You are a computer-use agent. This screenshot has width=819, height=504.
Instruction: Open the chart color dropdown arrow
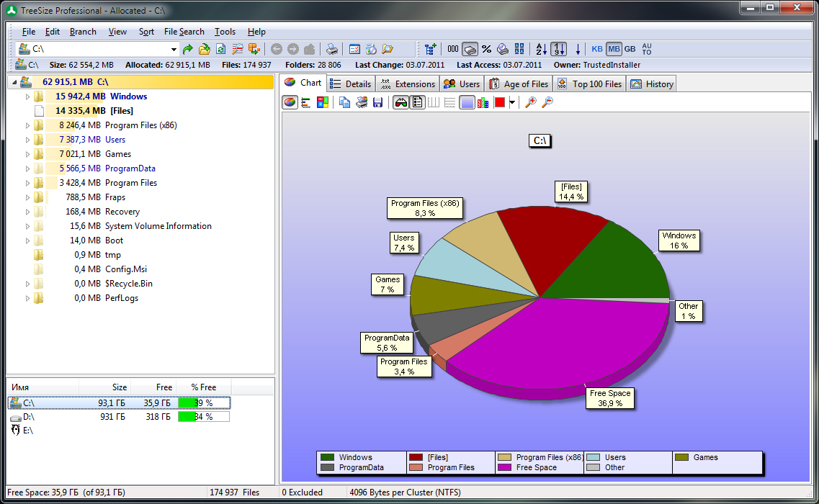point(512,102)
